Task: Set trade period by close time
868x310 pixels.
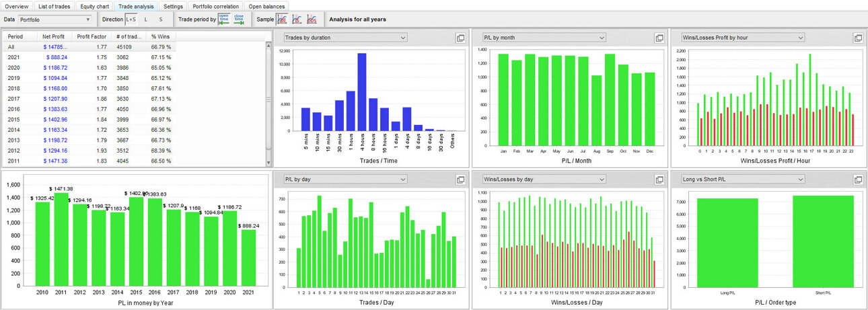Action: (238, 20)
